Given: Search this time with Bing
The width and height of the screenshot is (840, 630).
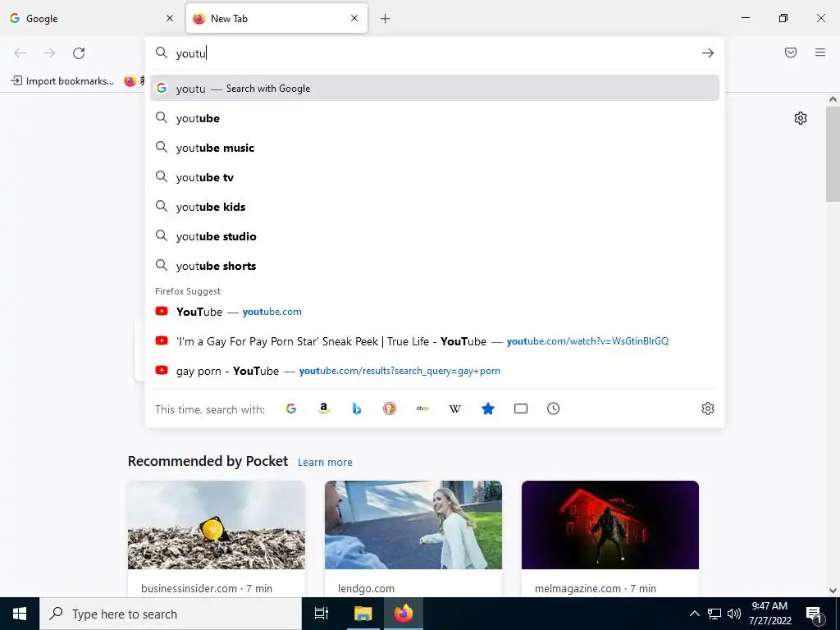Looking at the screenshot, I should [357, 409].
